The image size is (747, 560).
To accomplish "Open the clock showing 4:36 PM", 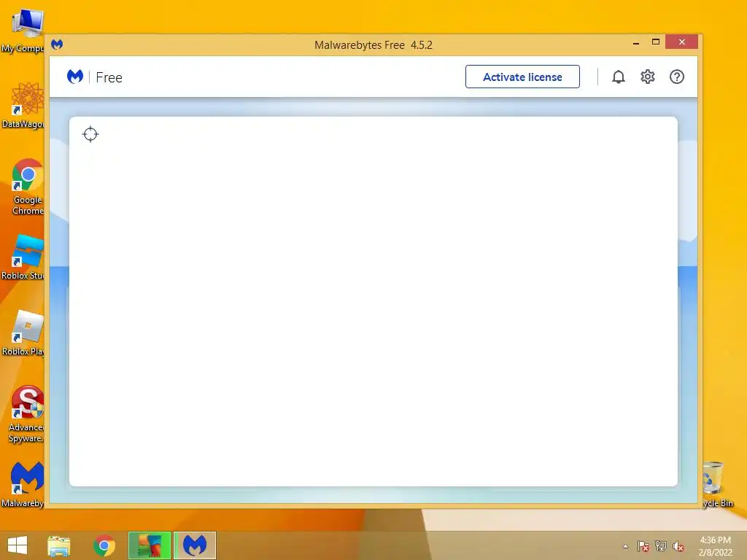I will (x=715, y=546).
